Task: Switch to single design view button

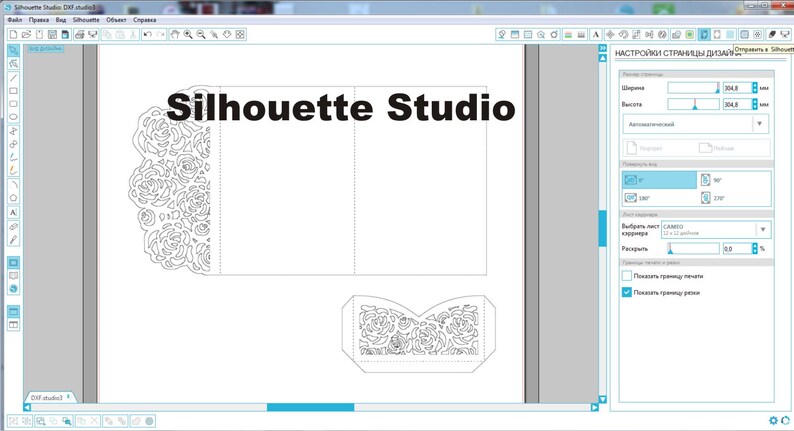Action: coord(14,311)
